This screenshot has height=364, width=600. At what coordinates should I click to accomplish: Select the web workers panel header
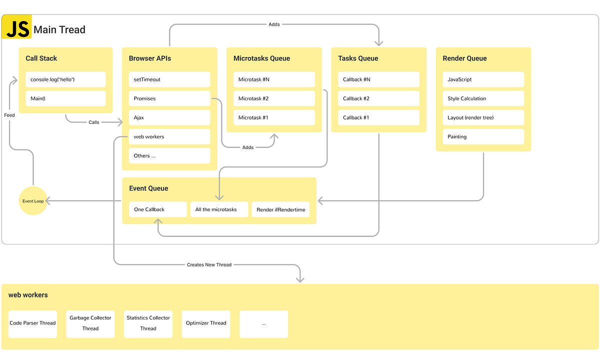click(28, 295)
